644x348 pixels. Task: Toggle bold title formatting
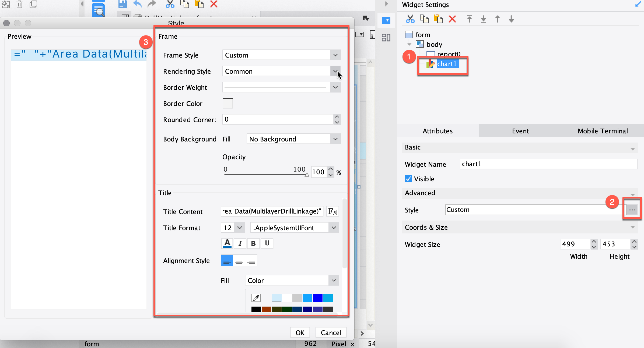(x=253, y=243)
